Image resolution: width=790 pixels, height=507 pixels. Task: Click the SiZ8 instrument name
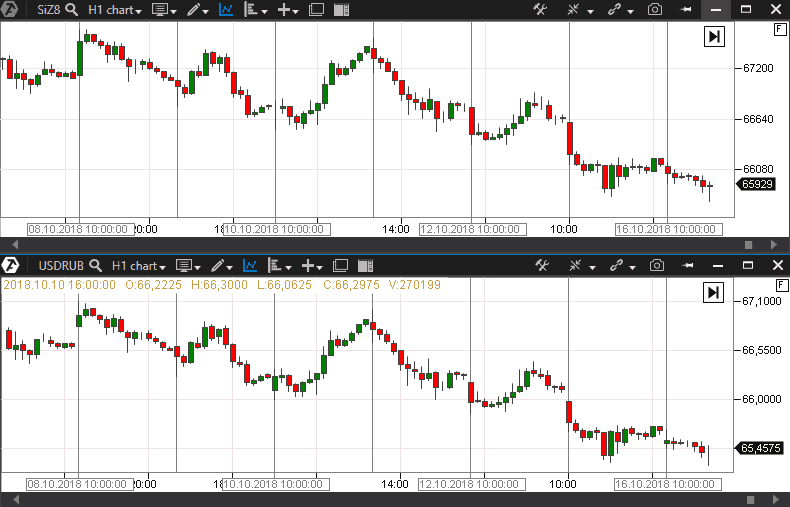point(48,10)
